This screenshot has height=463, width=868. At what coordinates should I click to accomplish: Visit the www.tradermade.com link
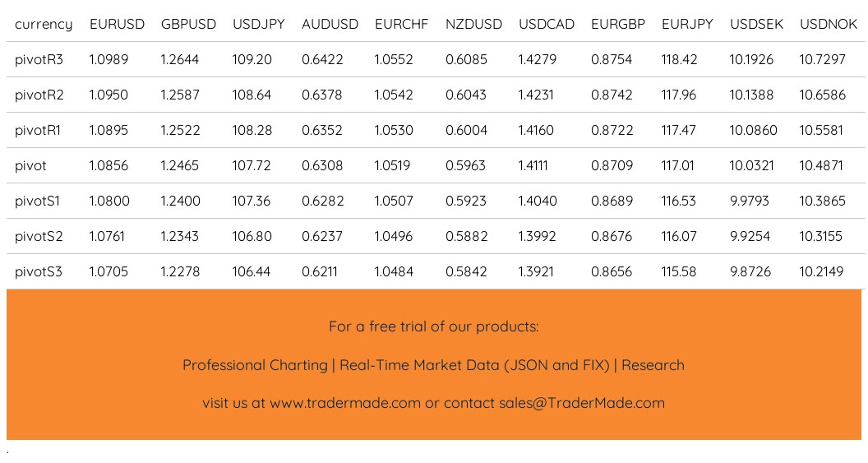point(345,403)
